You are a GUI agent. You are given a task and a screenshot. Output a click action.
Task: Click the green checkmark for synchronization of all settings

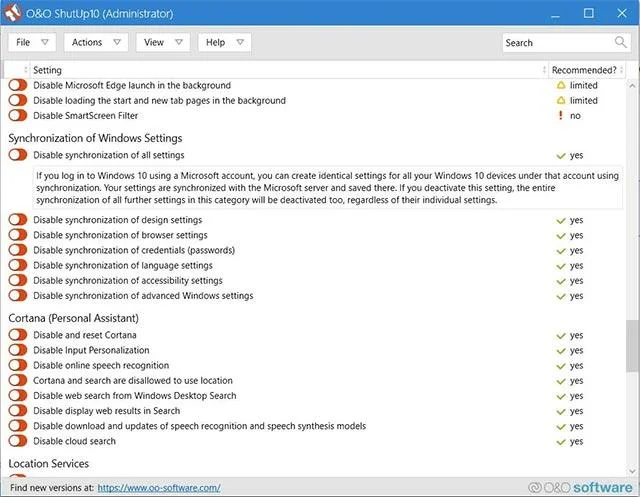561,156
